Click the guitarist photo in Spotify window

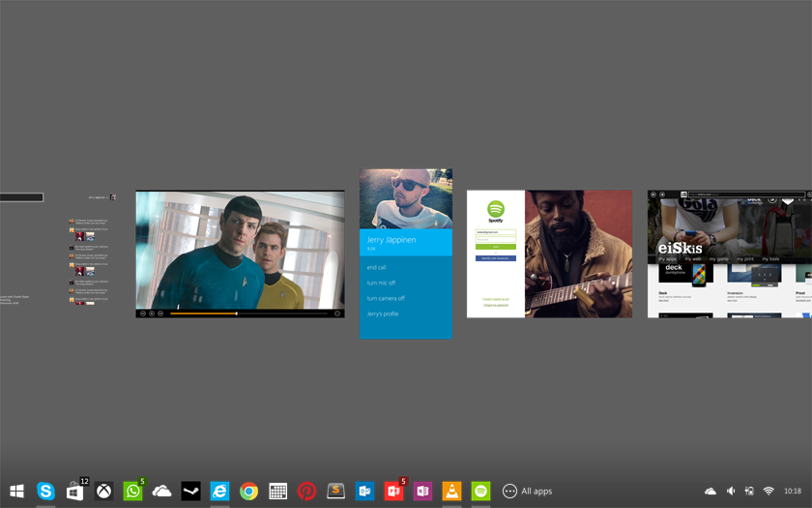pyautogui.click(x=578, y=254)
